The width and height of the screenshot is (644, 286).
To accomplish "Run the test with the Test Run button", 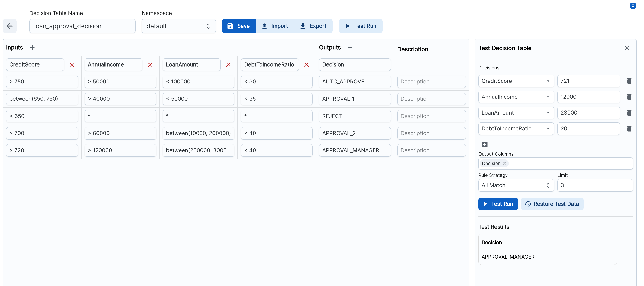I will point(498,204).
